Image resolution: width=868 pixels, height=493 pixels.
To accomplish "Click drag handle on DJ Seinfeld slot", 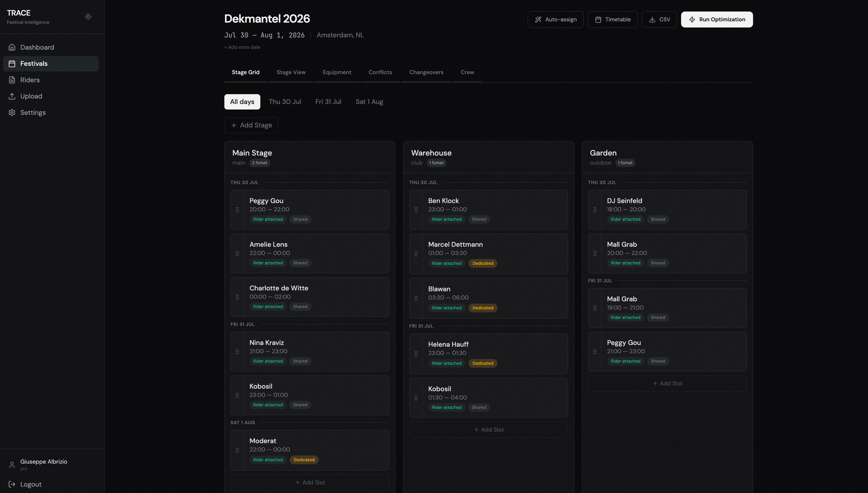I will (595, 210).
